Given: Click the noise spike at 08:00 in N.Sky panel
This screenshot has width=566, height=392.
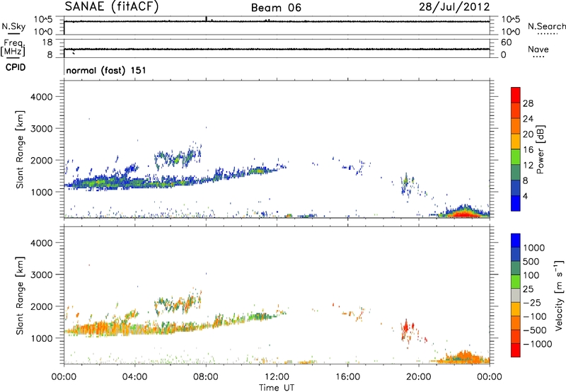Looking at the screenshot, I should (206, 18).
